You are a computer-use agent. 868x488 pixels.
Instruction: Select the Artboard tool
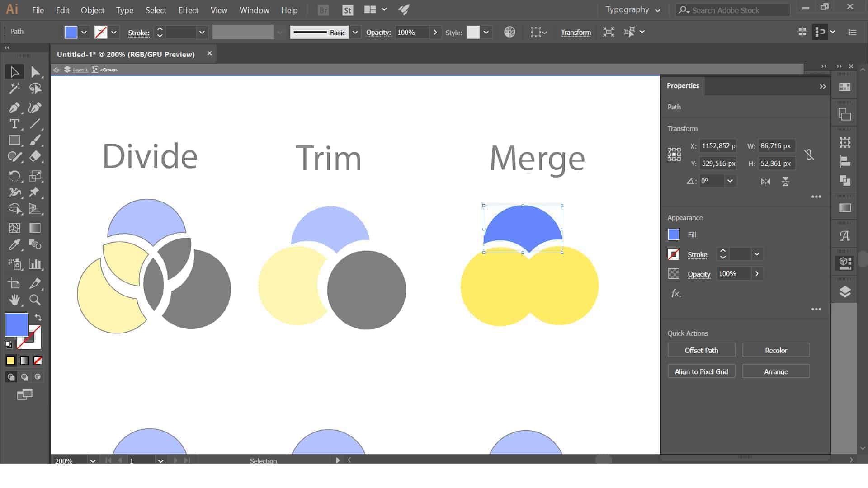pos(14,283)
